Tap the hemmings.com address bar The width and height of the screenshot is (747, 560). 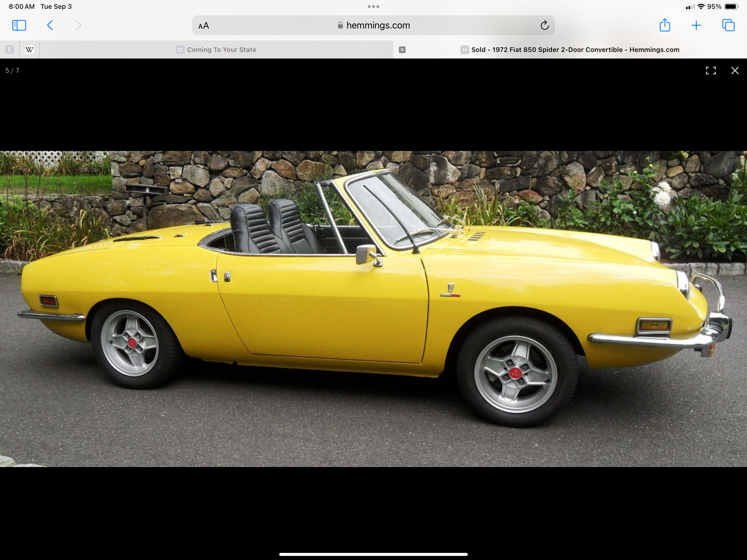(373, 25)
